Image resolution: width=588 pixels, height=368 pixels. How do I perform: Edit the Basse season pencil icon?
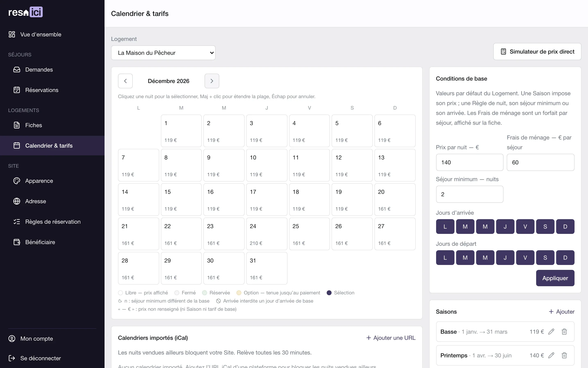(551, 332)
